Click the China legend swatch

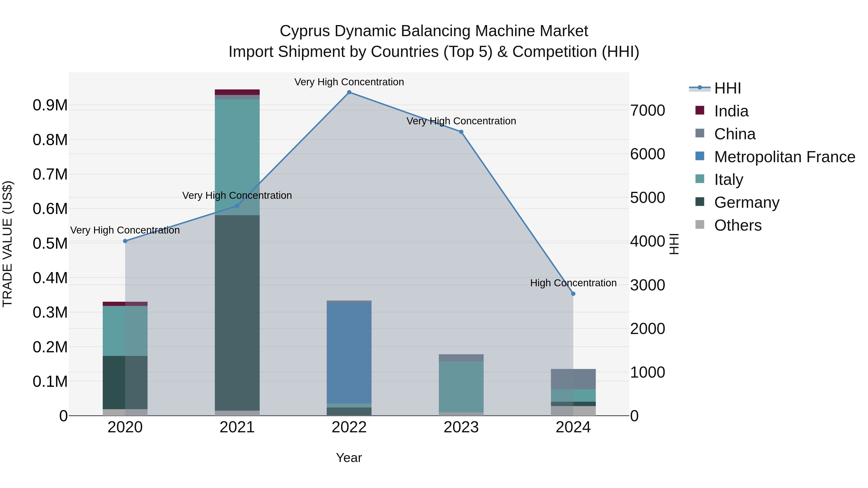click(699, 133)
